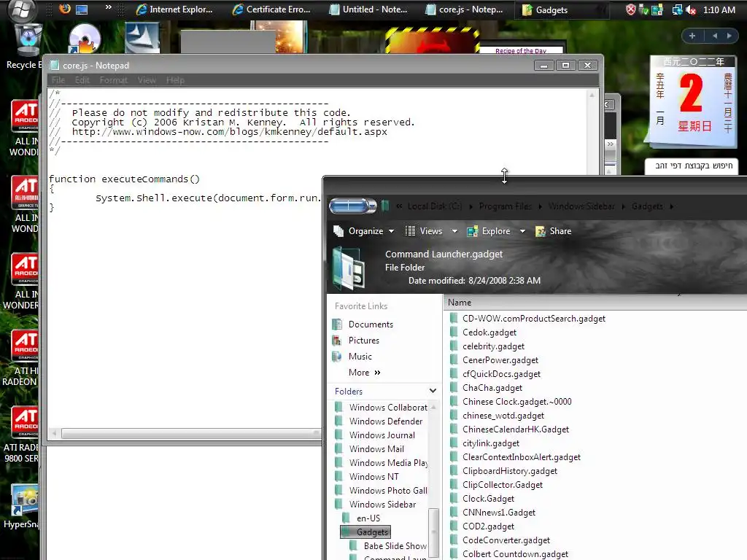This screenshot has height=560, width=747.
Task: Click the red security shield tray icon
Action: pyautogui.click(x=630, y=9)
